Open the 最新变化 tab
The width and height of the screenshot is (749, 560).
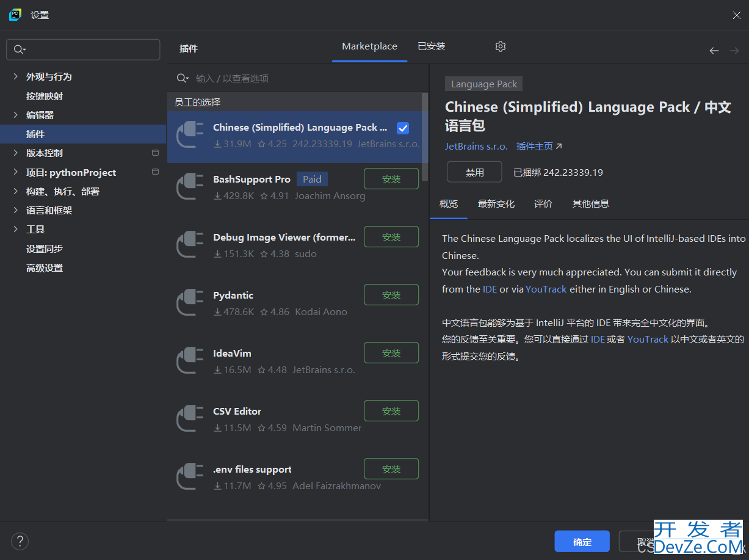coord(496,204)
